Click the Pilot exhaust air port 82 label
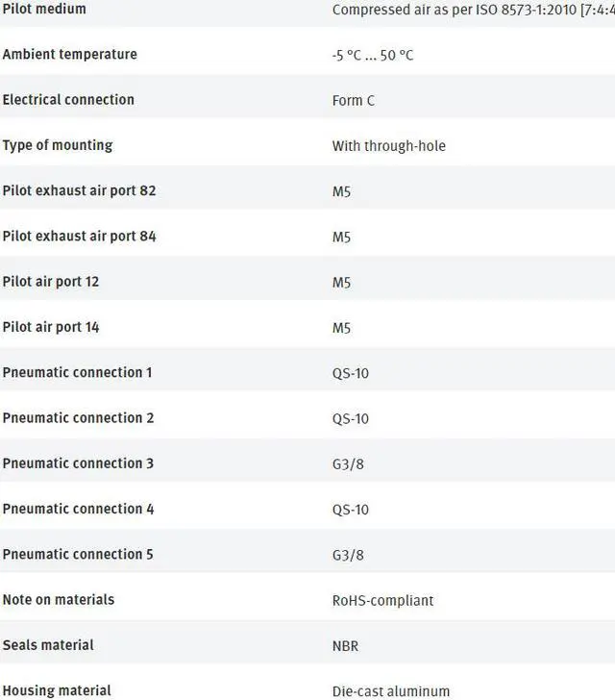The image size is (615, 700). (79, 190)
